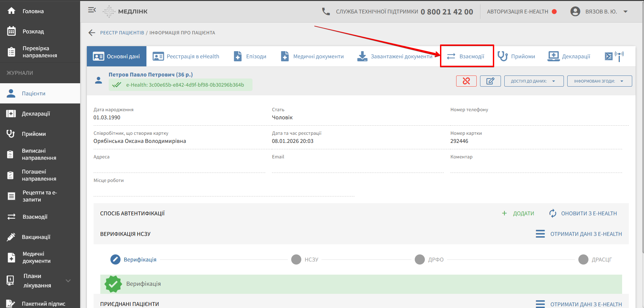
Task: Open the terminal signal icon tab
Action: [614, 56]
